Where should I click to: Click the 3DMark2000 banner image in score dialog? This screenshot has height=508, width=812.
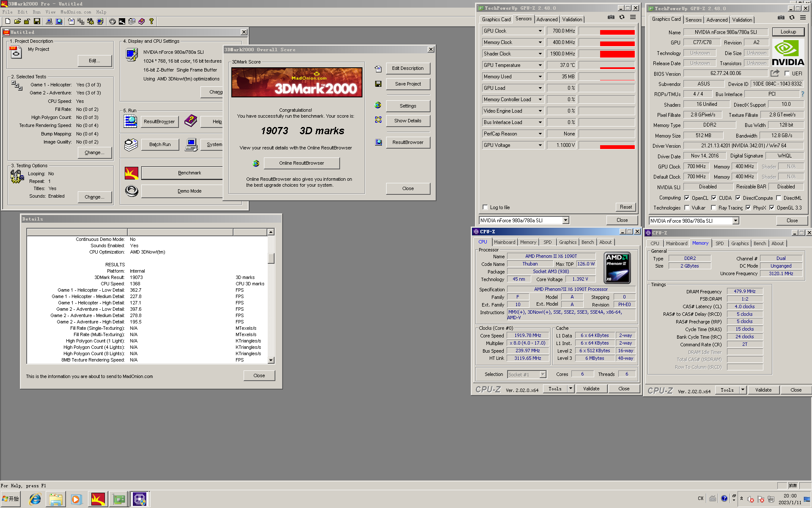[297, 83]
